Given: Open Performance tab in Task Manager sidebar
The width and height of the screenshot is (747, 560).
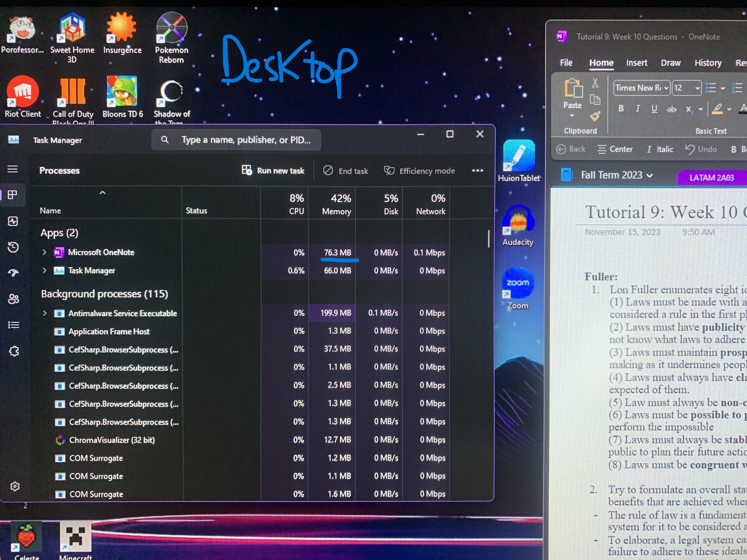Looking at the screenshot, I should (13, 221).
